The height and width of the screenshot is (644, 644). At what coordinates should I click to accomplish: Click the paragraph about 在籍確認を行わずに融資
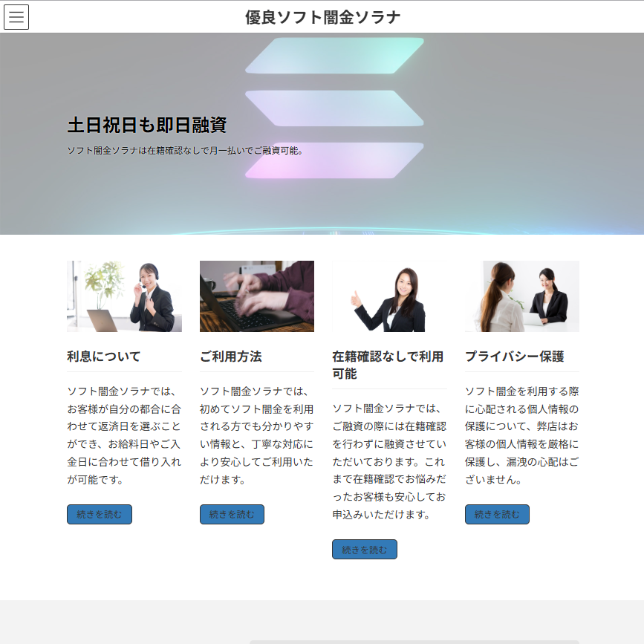(x=389, y=461)
